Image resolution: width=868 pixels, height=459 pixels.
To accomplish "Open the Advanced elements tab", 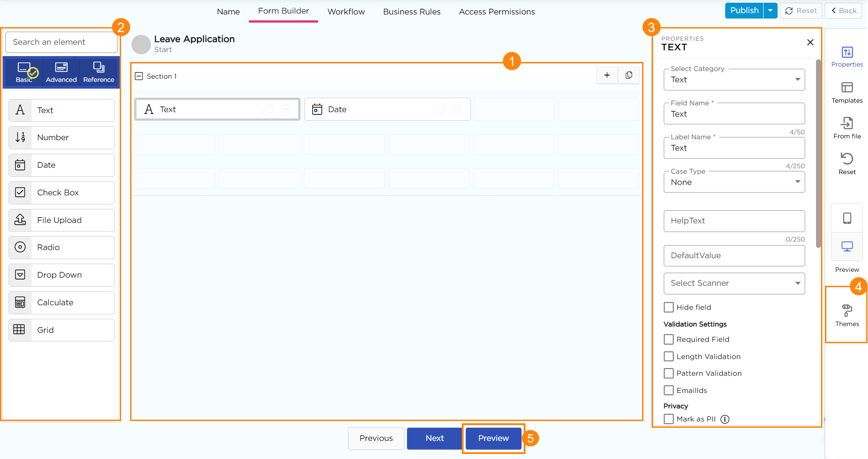I will coord(61,72).
